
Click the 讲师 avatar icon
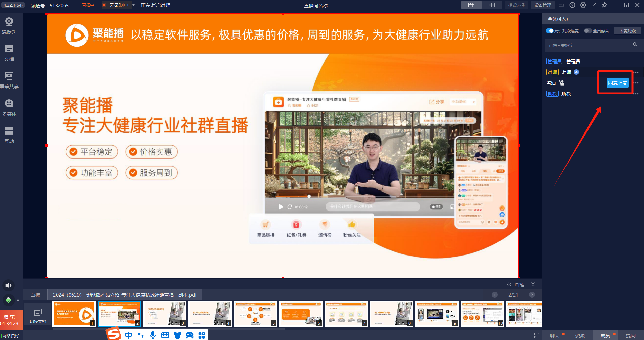576,72
